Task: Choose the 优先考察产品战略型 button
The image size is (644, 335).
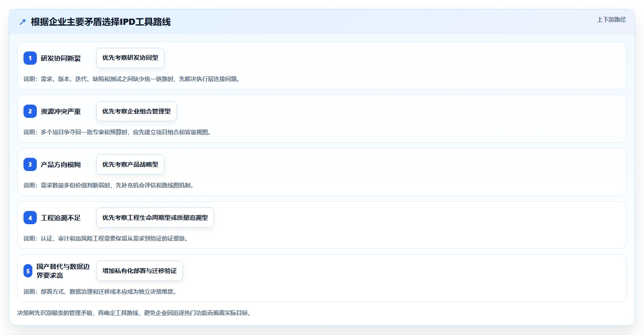Action: (130, 164)
